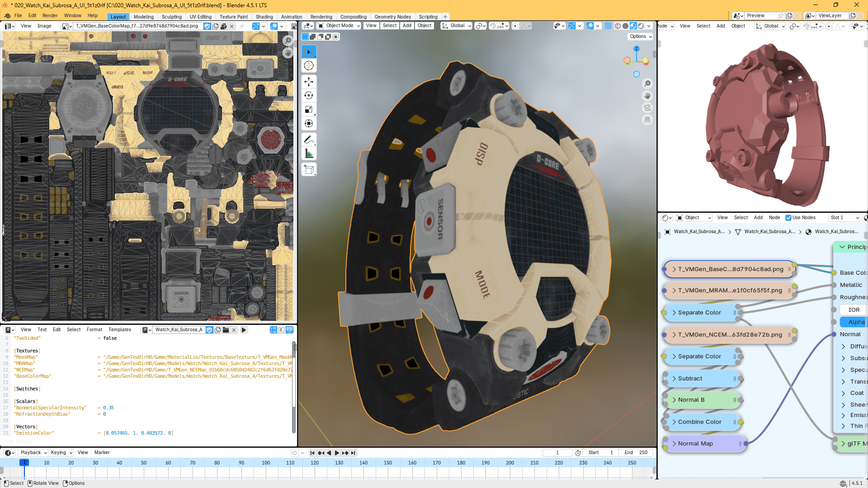Viewport: 868px width, 488px height.
Task: Toggle fake user for the image datablock
Action: (x=207, y=26)
